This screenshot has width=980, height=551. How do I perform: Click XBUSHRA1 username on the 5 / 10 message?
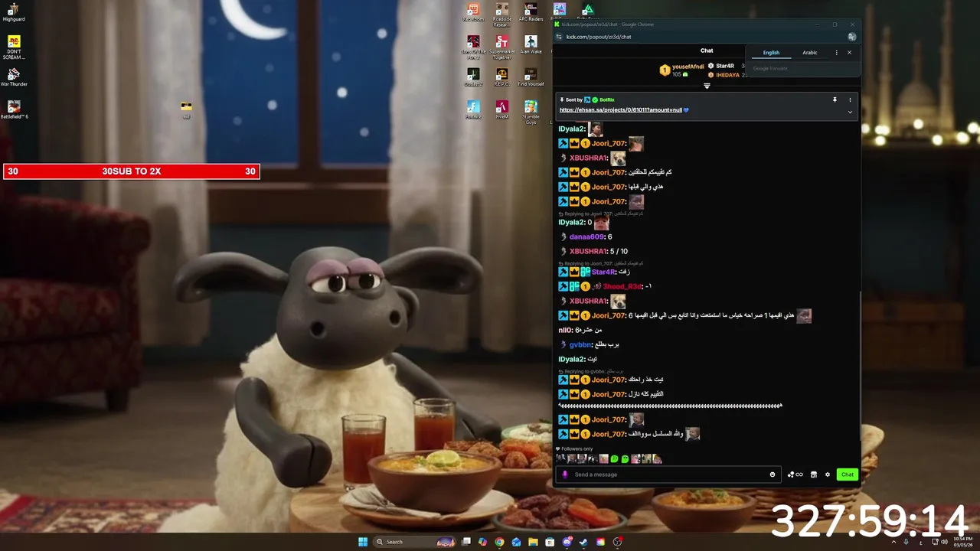pyautogui.click(x=588, y=252)
